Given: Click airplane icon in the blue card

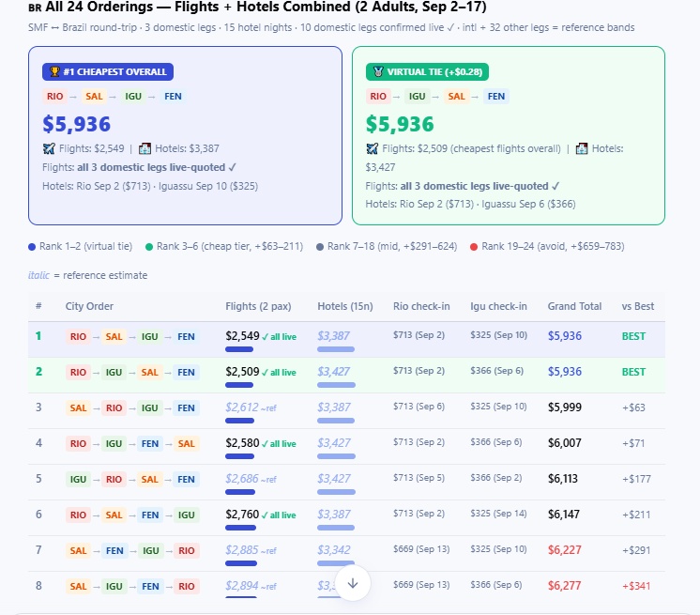Looking at the screenshot, I should coord(49,148).
